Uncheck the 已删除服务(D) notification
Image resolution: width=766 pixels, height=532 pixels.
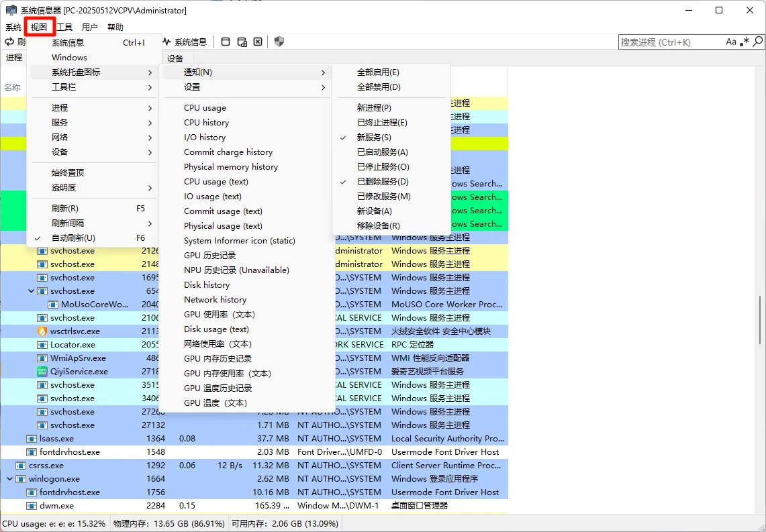click(x=391, y=182)
